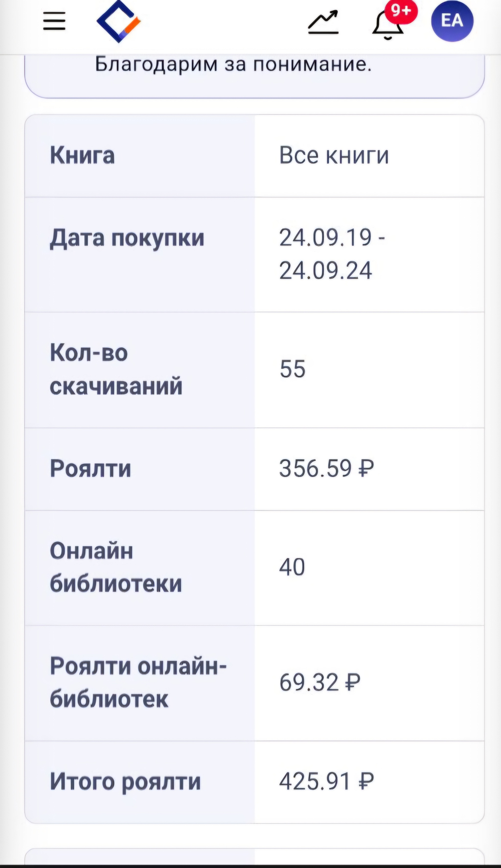Select the online libraries value 40
Image resolution: width=501 pixels, height=868 pixels.
click(x=292, y=567)
